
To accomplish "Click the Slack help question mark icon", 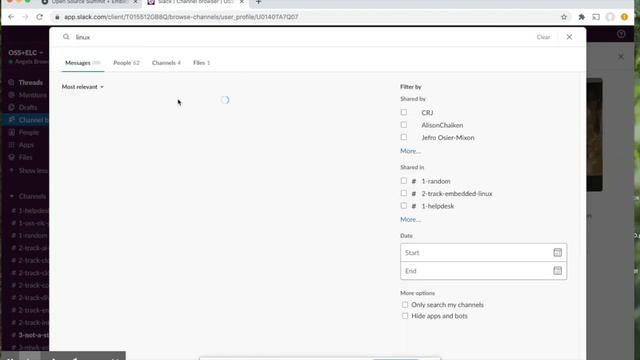I will [621, 34].
